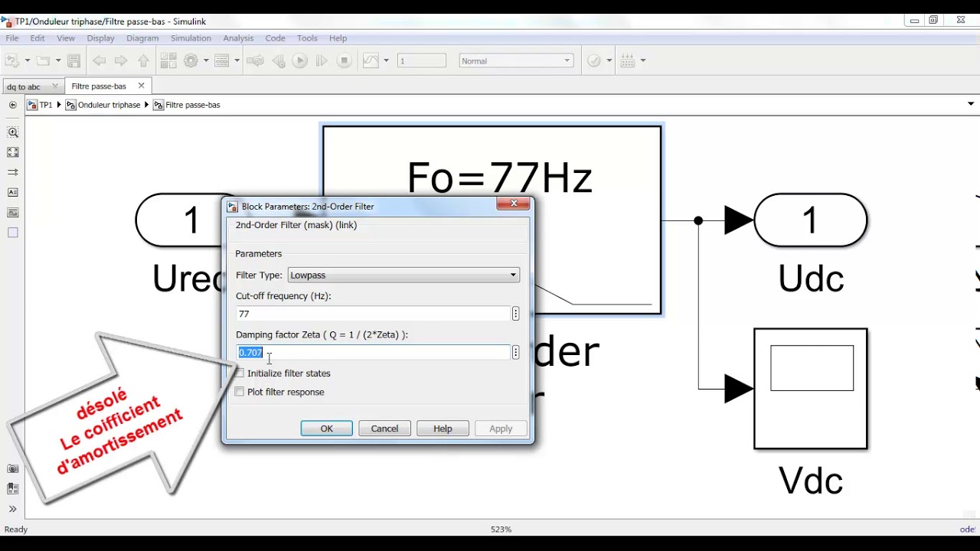Click the Step Forward simulation icon

click(x=322, y=60)
